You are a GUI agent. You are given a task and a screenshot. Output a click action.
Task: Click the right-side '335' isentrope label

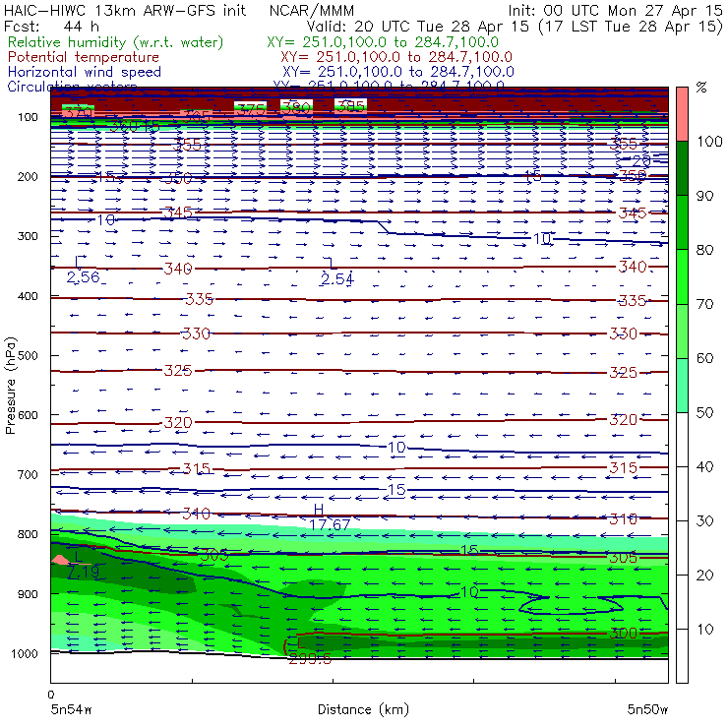point(632,301)
